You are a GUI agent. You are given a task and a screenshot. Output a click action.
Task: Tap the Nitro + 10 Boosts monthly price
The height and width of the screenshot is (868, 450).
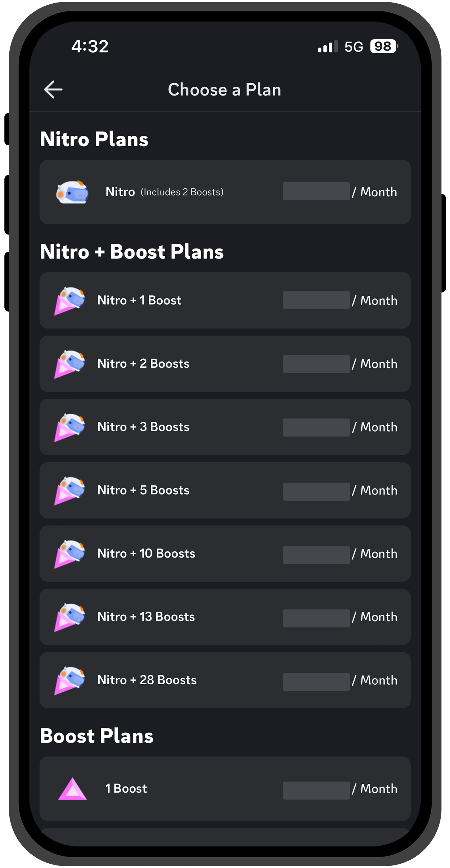[339, 554]
